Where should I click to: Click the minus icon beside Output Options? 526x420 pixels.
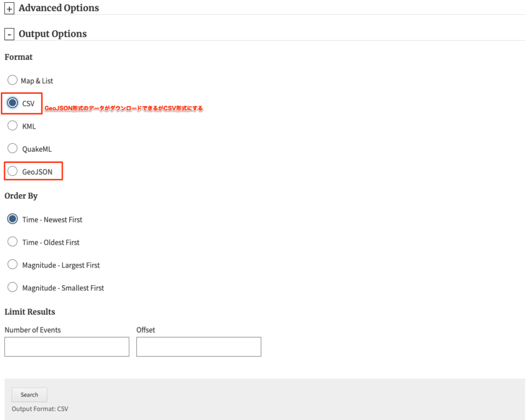click(x=9, y=34)
